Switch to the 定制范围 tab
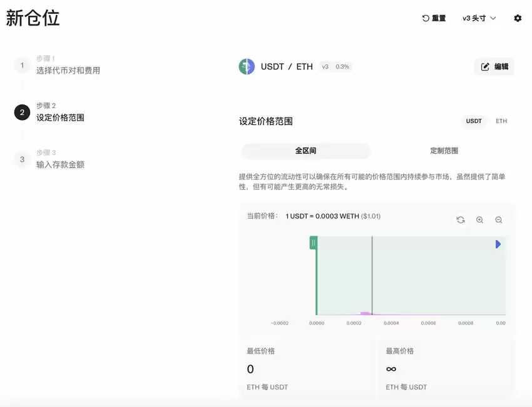532x407 pixels. point(444,151)
